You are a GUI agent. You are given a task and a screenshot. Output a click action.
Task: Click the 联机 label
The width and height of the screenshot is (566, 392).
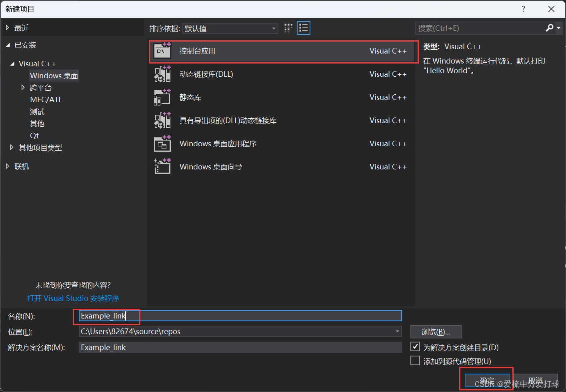[22, 166]
